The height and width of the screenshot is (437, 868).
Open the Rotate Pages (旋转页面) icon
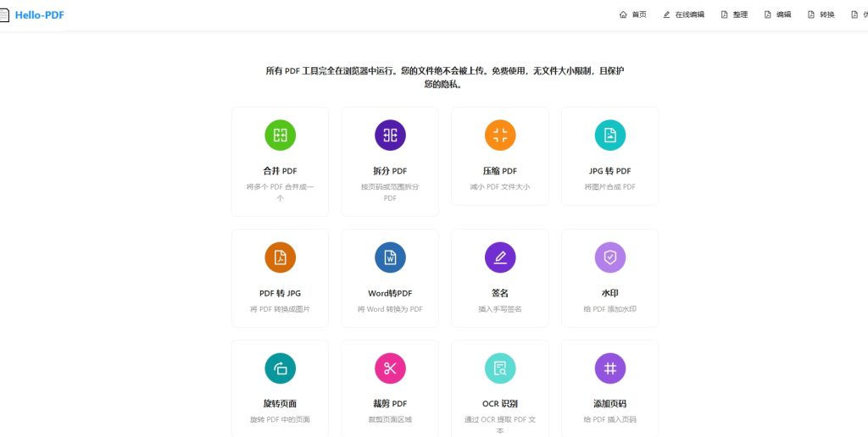pyautogui.click(x=280, y=368)
